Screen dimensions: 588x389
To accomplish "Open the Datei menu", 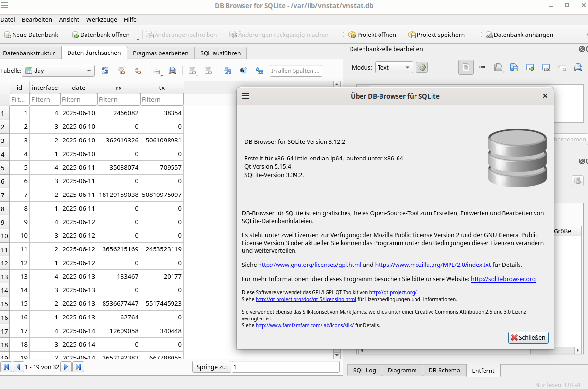I will (x=8, y=19).
